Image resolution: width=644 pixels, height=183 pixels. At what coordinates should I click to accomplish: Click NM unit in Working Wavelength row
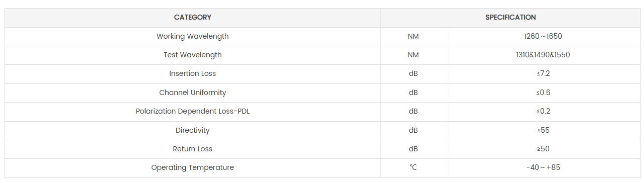tap(413, 36)
